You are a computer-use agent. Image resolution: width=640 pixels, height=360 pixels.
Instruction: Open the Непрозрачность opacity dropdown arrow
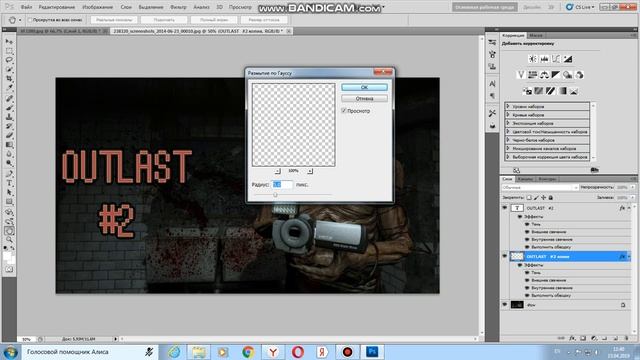click(x=633, y=187)
